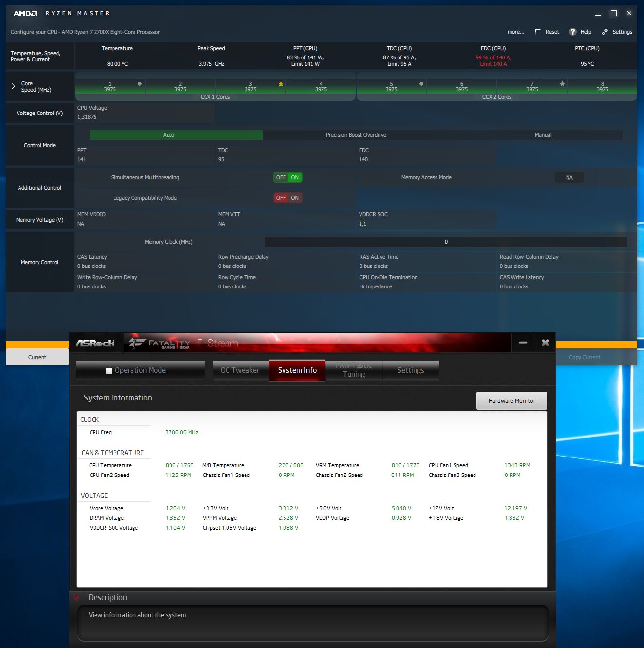Click the CCX 2 Cores label
This screenshot has height=648, width=644.
[497, 97]
